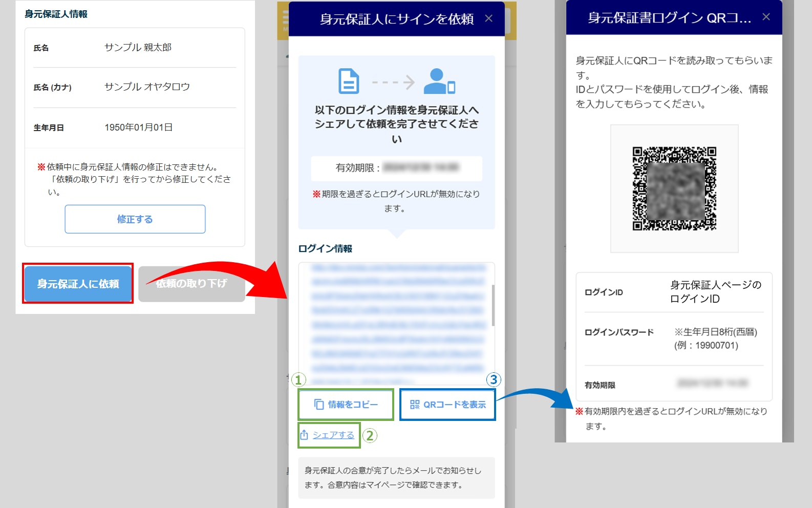Select the name サンプル 親太郎
This screenshot has width=812, height=508.
(138, 48)
